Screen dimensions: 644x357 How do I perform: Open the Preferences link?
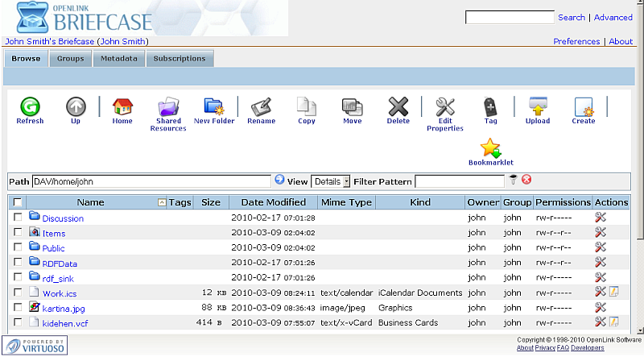tap(576, 41)
